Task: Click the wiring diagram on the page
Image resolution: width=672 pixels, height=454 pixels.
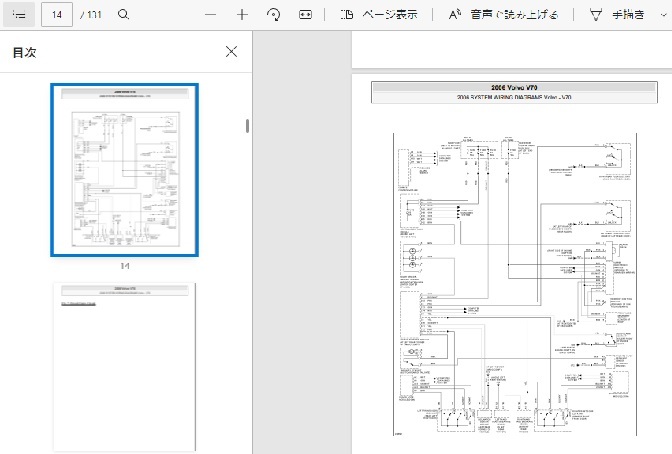Action: [x=515, y=284]
